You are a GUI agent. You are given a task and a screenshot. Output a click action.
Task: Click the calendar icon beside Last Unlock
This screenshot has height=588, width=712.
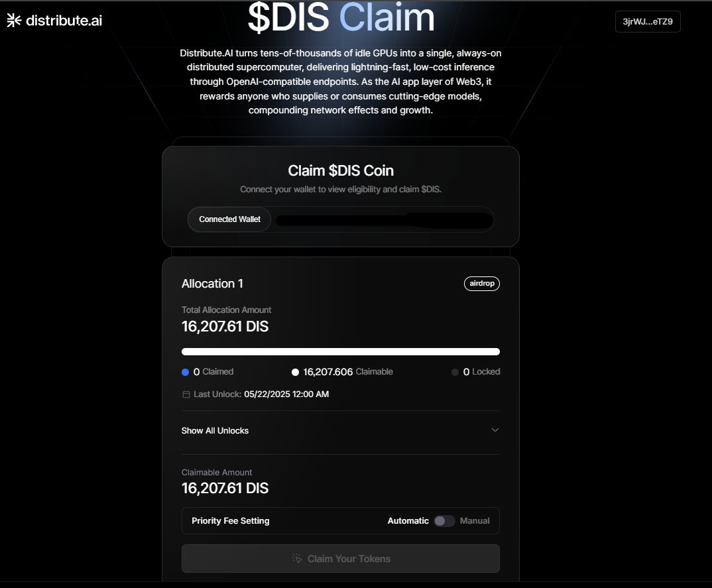click(x=186, y=394)
